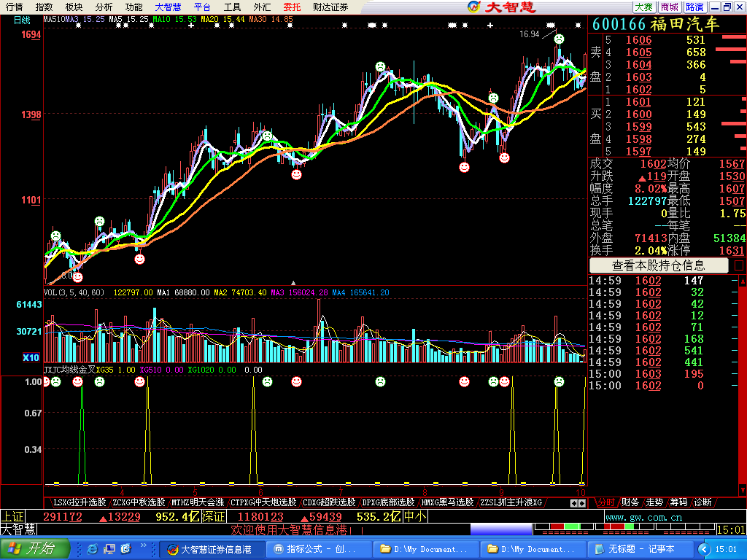The width and height of the screenshot is (747, 560).
Task: Click the green sad face at the 16.94 high
Action: pyautogui.click(x=559, y=39)
